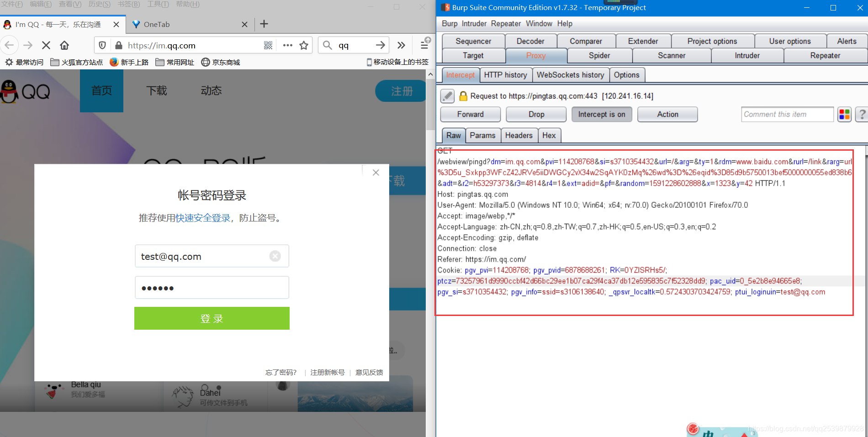Open the page actions three-dots menu
Viewport: 868px width, 437px height.
coord(287,45)
